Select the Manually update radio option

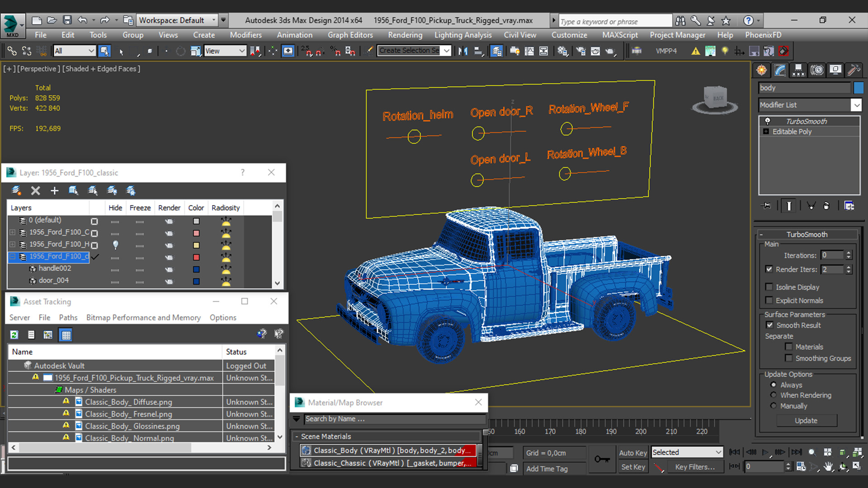[x=774, y=406]
